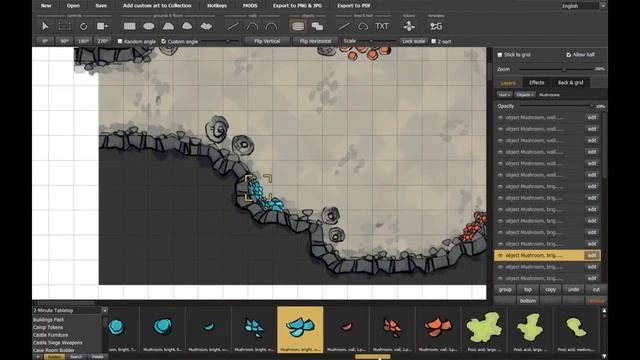Click Flip Horizontal button
640x360 pixels.
(315, 41)
